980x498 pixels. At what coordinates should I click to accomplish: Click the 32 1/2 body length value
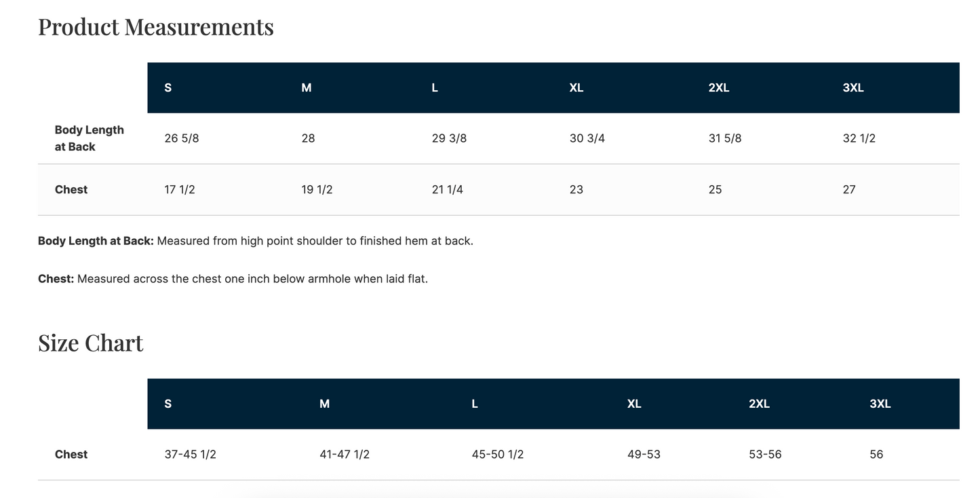click(859, 138)
